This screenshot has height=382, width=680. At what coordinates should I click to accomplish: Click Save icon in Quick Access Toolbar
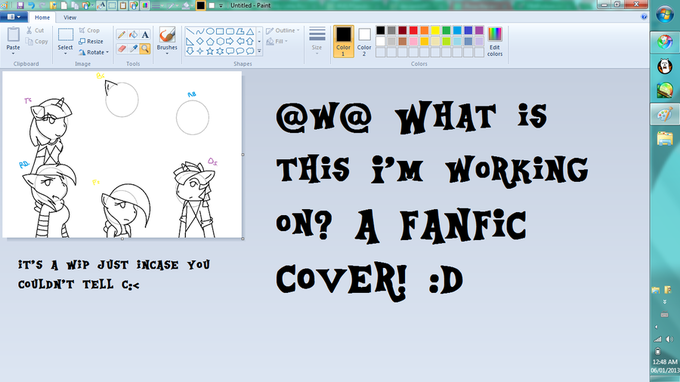(20, 6)
